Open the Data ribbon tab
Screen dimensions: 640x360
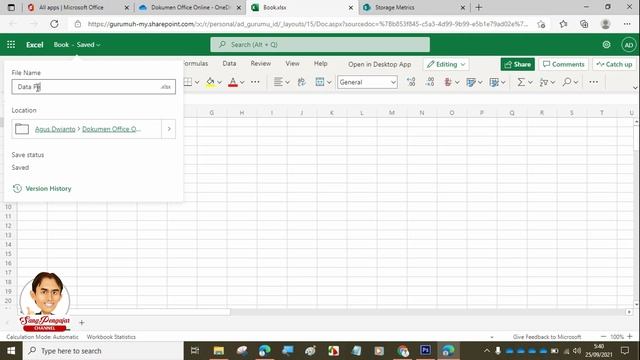point(229,63)
